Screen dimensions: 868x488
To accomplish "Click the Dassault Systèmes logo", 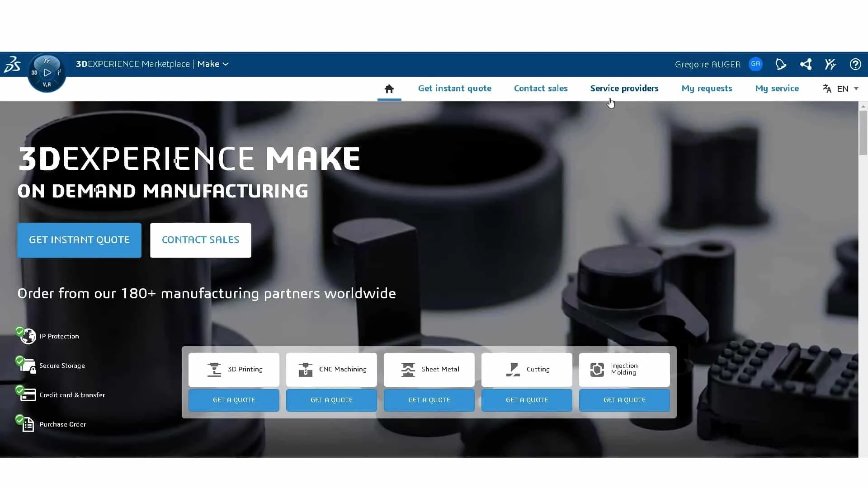I will pos(12,64).
